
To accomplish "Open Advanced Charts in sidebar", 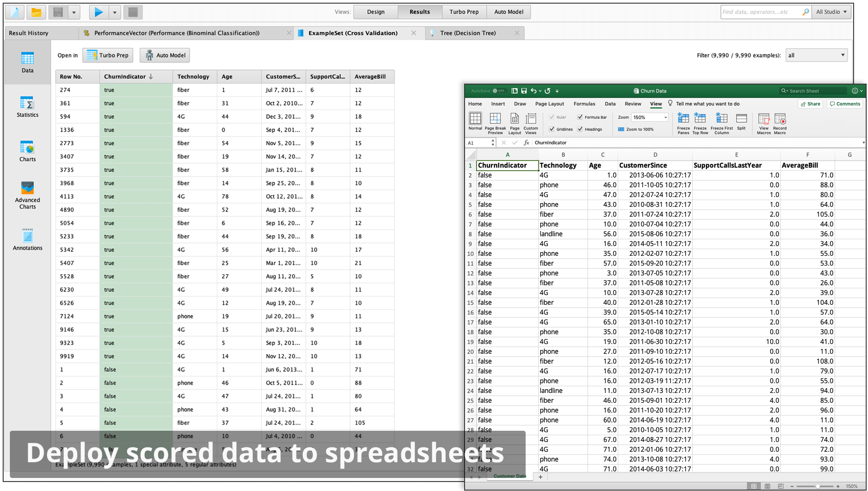I will click(27, 195).
